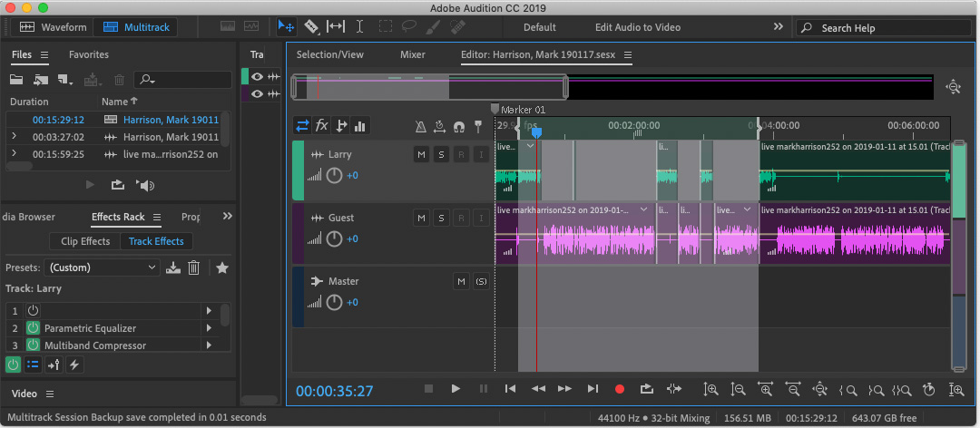Click in the Search Help field
Screen dimensions: 980x428
(883, 27)
